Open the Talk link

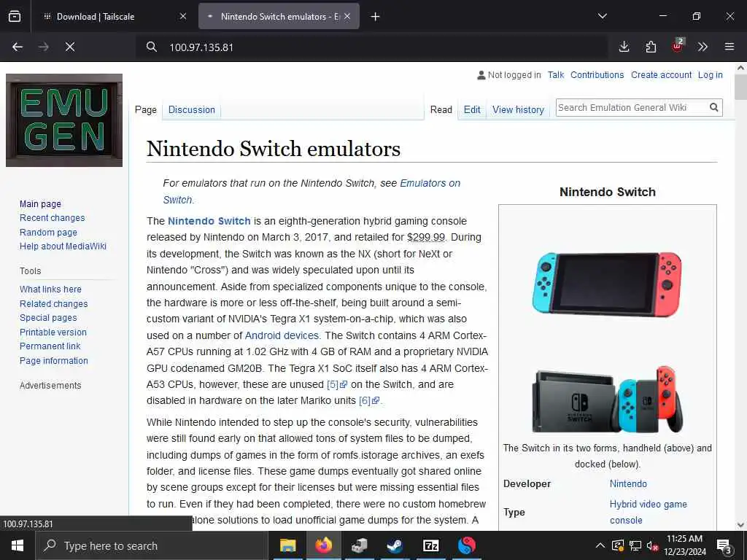555,75
